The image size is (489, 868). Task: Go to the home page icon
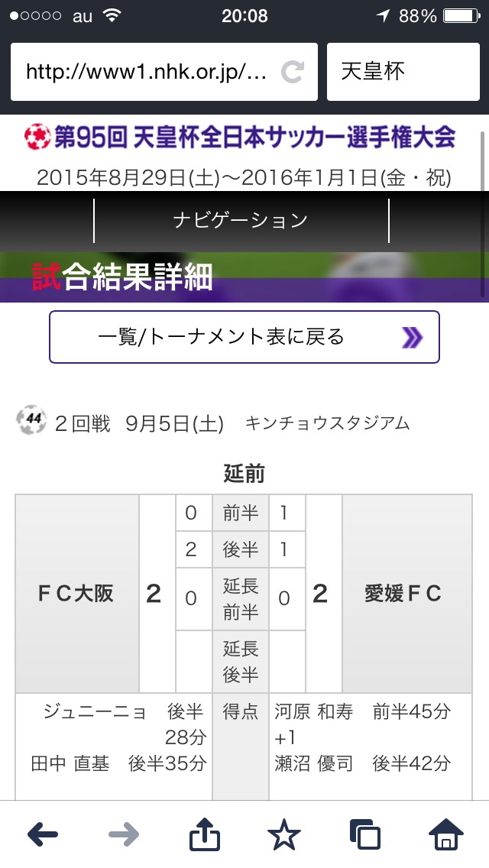pyautogui.click(x=446, y=834)
